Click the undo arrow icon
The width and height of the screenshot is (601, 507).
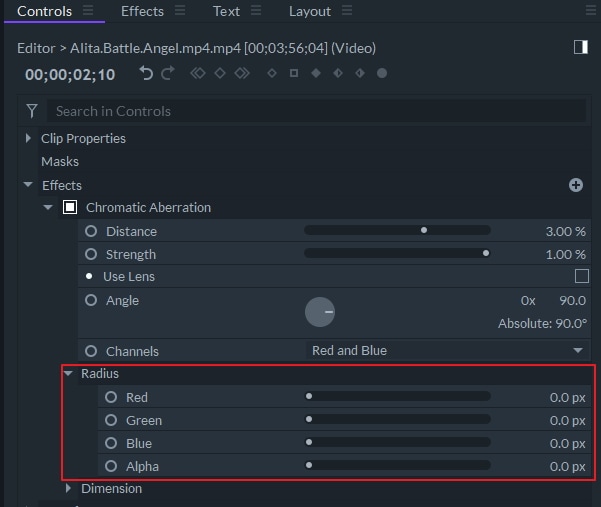(x=147, y=73)
